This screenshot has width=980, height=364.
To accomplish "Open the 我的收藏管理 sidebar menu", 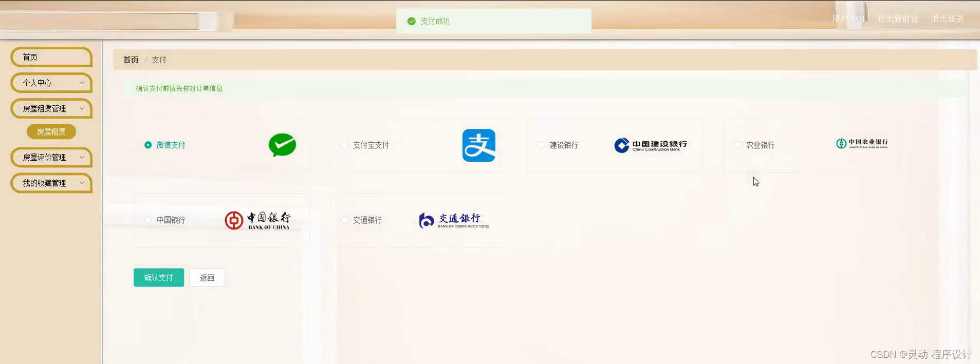I will tap(51, 183).
